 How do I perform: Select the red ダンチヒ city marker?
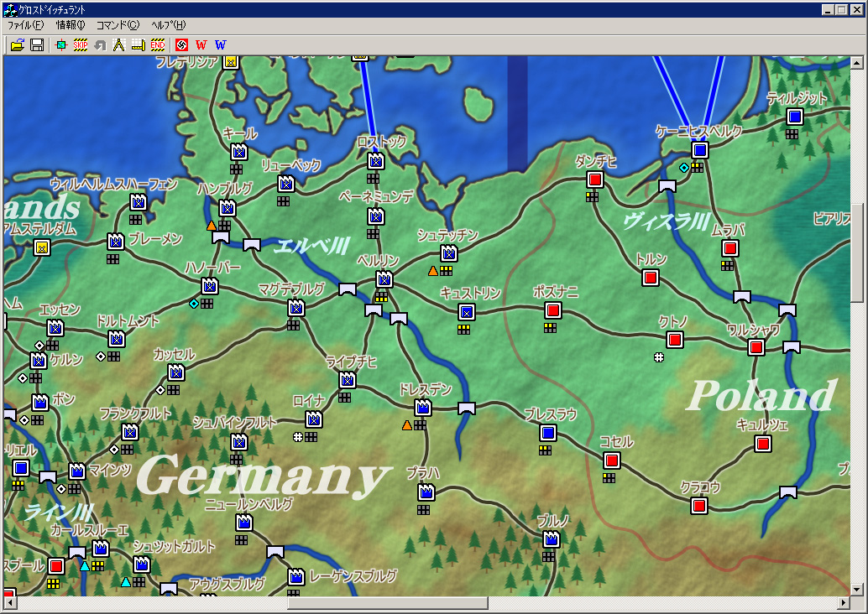click(x=595, y=180)
